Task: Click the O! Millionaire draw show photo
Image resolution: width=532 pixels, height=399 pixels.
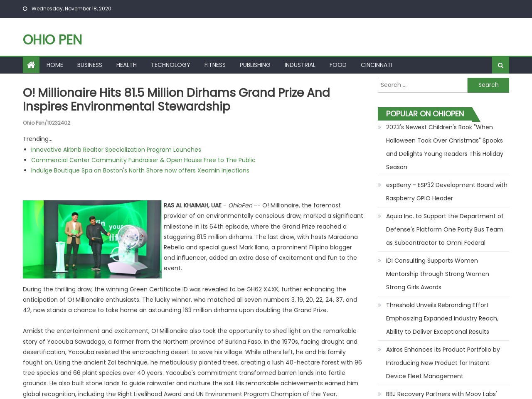Action: click(x=92, y=239)
